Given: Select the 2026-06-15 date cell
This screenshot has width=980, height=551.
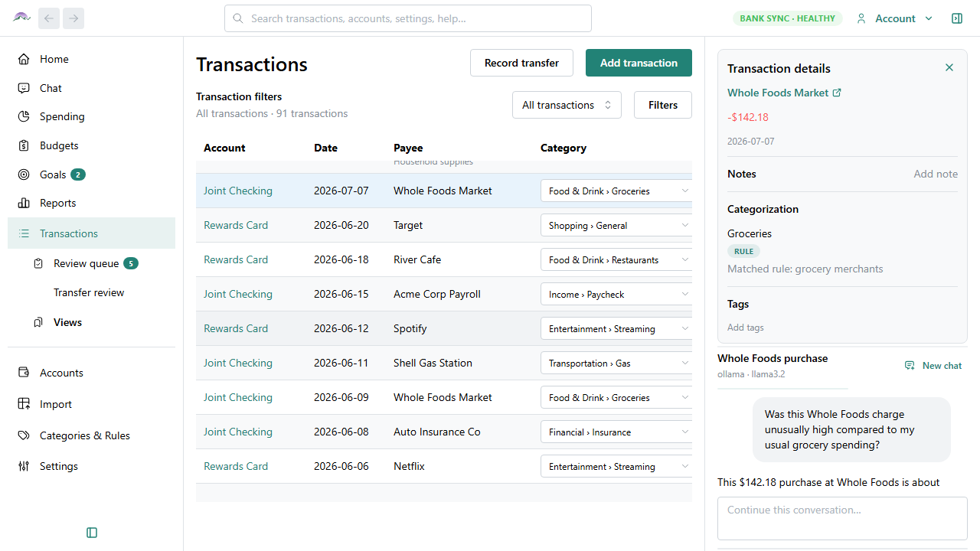Looking at the screenshot, I should 341,294.
